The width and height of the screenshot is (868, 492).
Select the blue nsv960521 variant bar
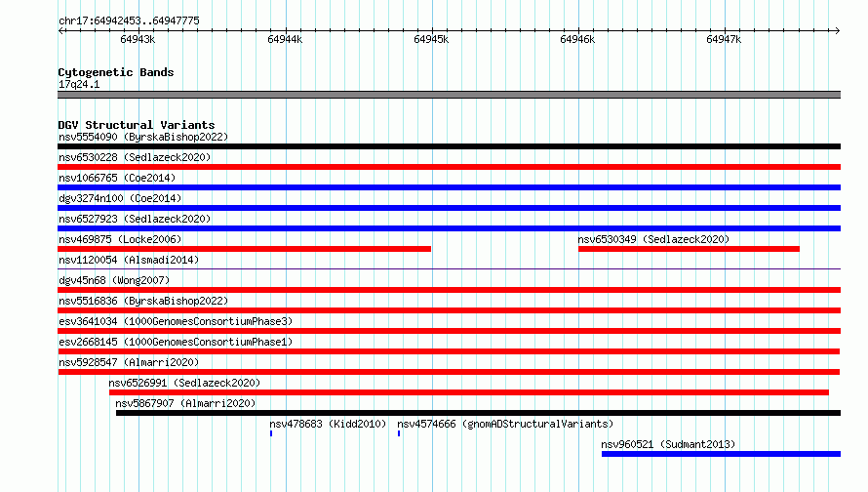click(x=722, y=454)
